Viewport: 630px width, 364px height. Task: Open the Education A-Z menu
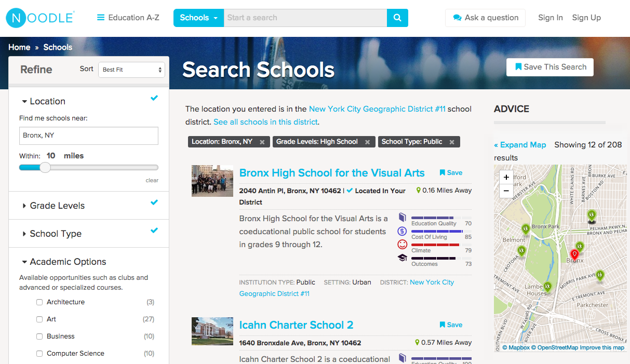[x=128, y=18]
